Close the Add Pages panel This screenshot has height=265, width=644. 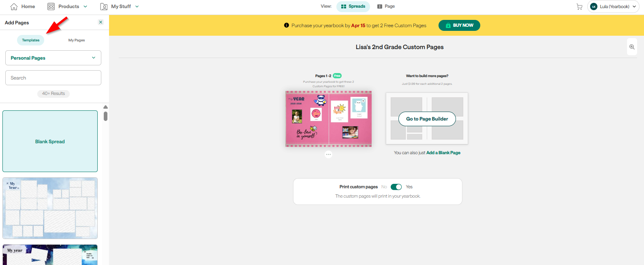point(101,22)
